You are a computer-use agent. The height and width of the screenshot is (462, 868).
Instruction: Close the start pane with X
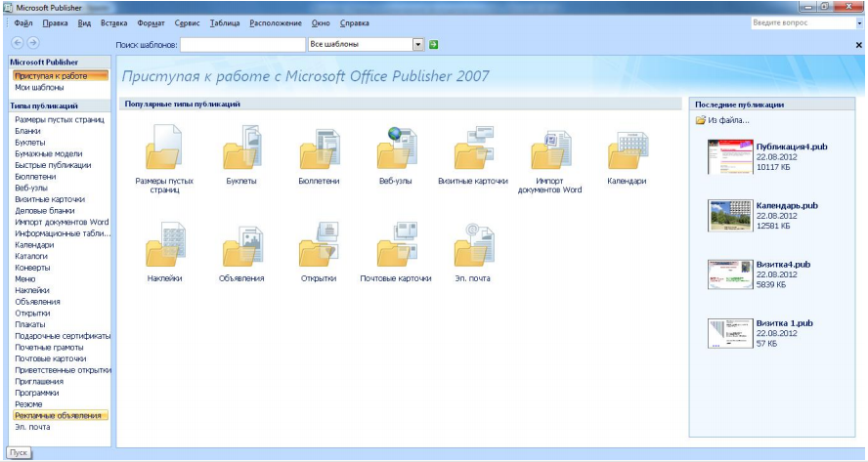858,45
